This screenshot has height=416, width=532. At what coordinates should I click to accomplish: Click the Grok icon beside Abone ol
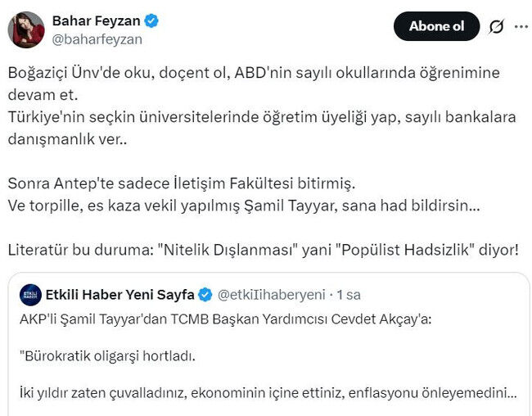tap(496, 26)
